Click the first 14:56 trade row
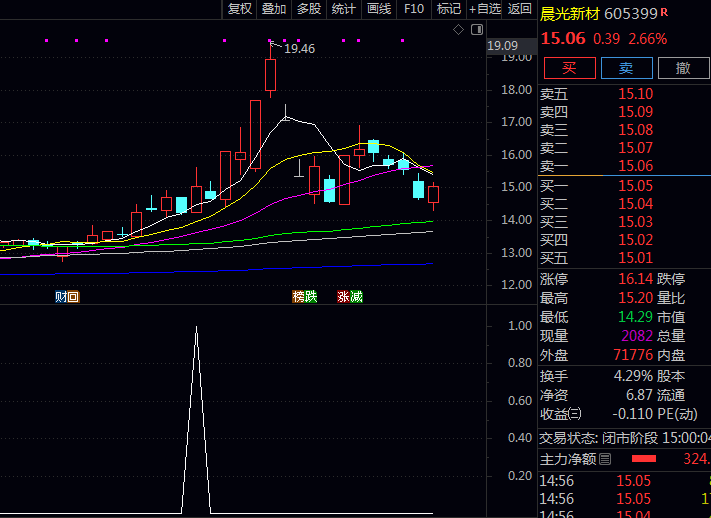The image size is (711, 518). coord(625,481)
